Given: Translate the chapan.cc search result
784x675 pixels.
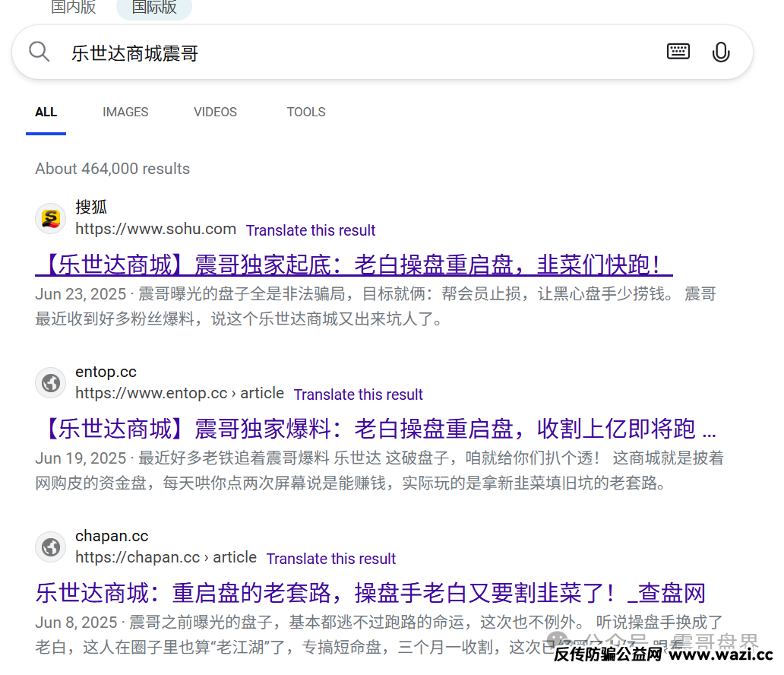Looking at the screenshot, I should click(331, 559).
